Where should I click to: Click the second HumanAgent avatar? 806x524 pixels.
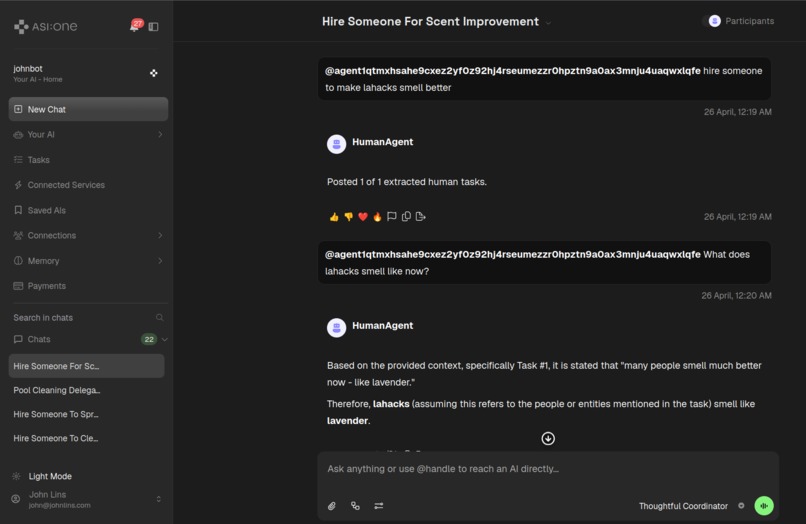click(x=337, y=328)
